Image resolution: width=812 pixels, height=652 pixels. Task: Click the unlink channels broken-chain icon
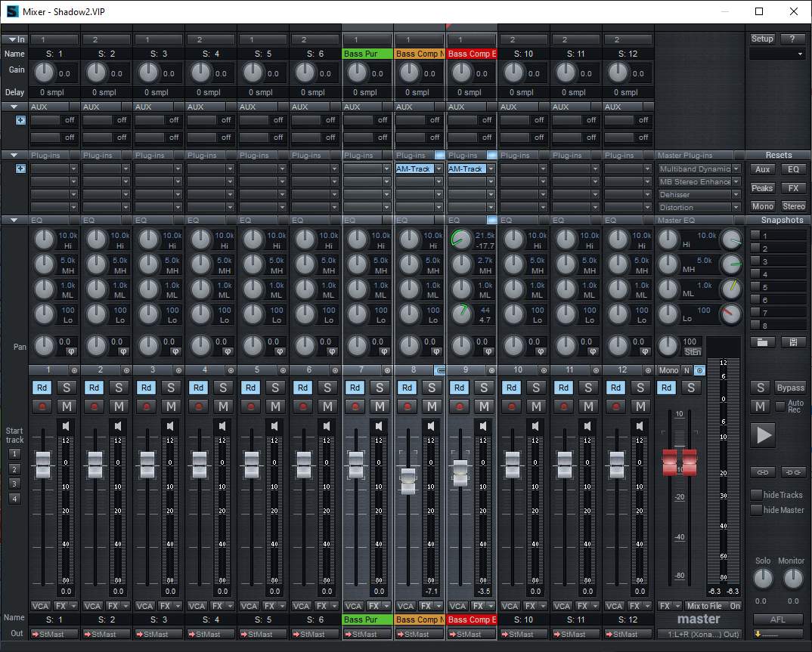click(793, 471)
